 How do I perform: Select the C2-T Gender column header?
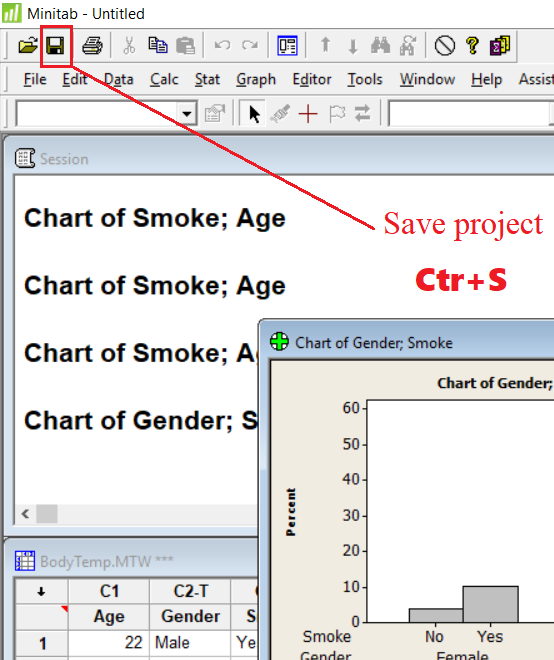point(190,591)
